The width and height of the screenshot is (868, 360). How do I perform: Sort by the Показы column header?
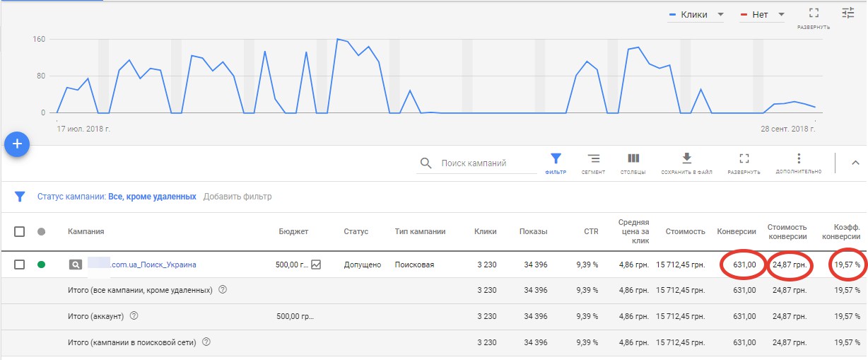click(x=533, y=231)
